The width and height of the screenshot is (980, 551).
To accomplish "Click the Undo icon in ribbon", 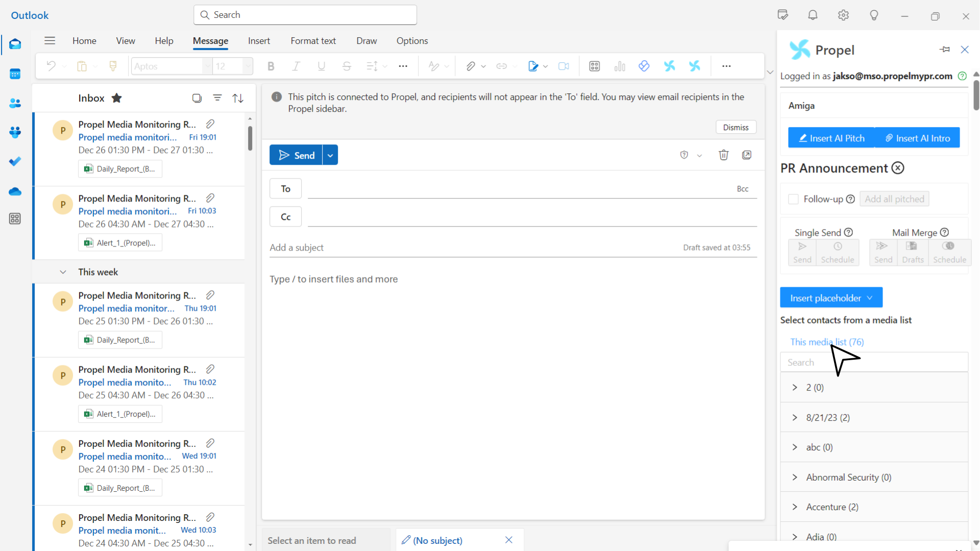I will 51,66.
